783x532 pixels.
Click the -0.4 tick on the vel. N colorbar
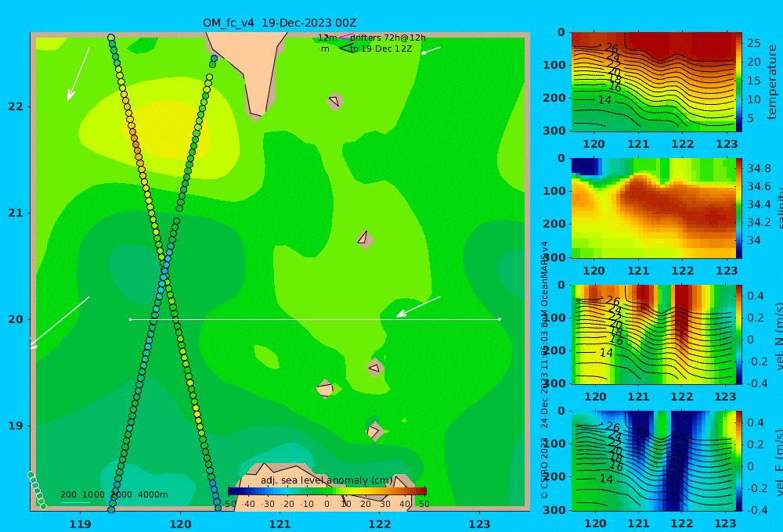tap(757, 383)
